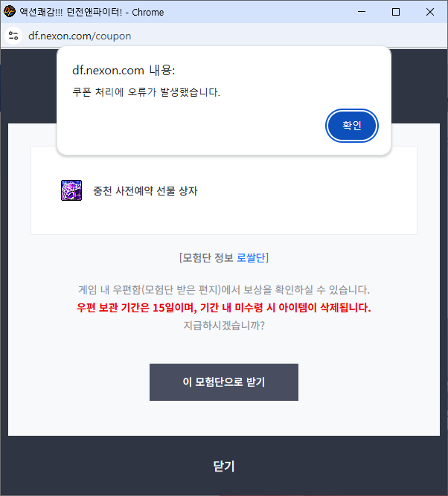Maximize the Chrome coupon window
This screenshot has width=448, height=496.
tap(396, 12)
